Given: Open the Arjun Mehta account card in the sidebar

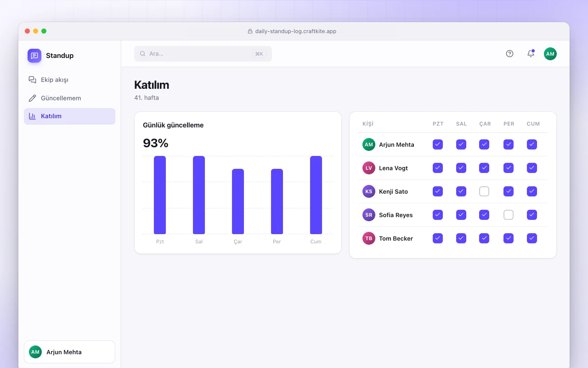Looking at the screenshot, I should click(69, 352).
